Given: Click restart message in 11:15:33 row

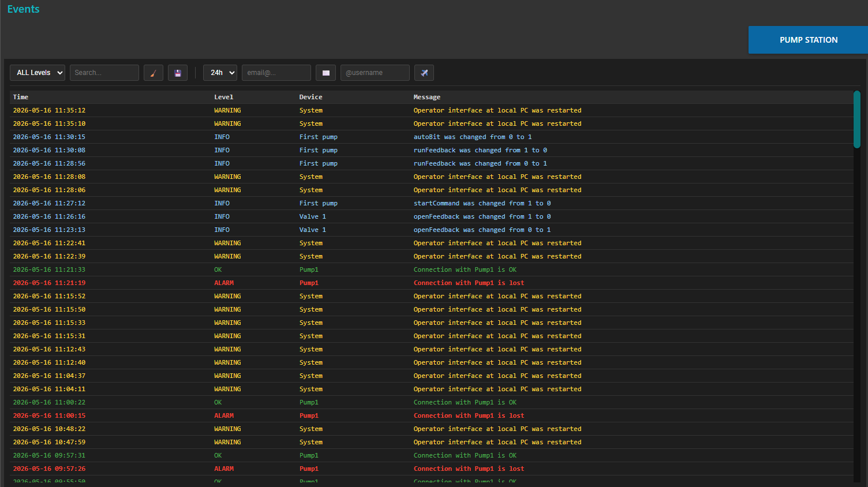Looking at the screenshot, I should (497, 323).
